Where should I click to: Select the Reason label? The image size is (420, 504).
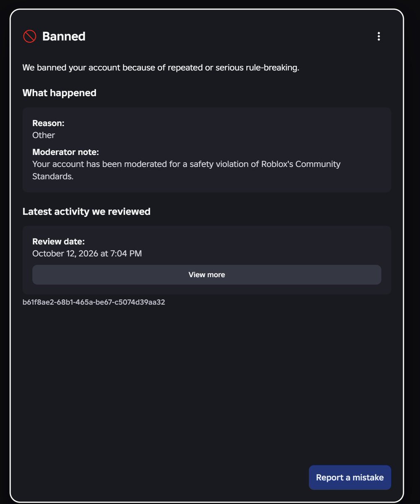click(48, 123)
